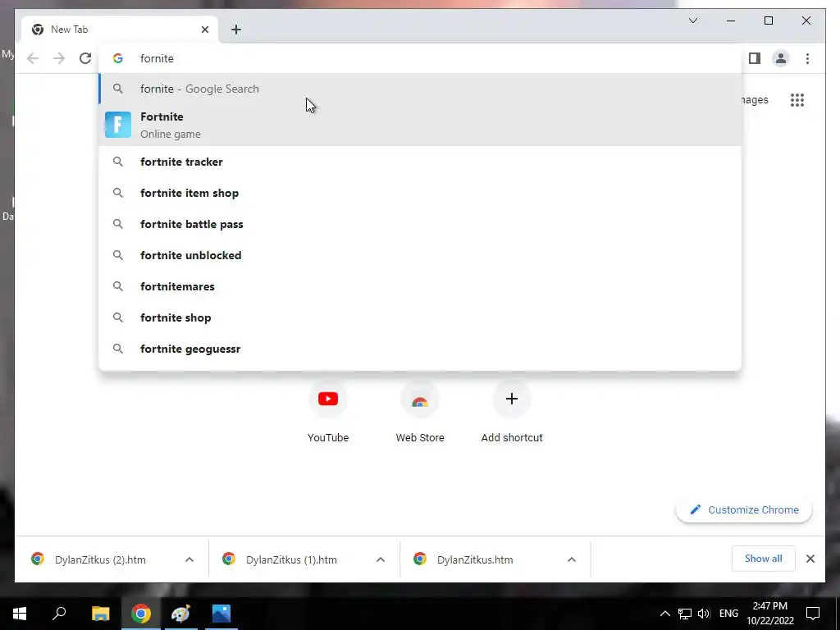Close the New Tab tab
840x630 pixels.
click(204, 30)
